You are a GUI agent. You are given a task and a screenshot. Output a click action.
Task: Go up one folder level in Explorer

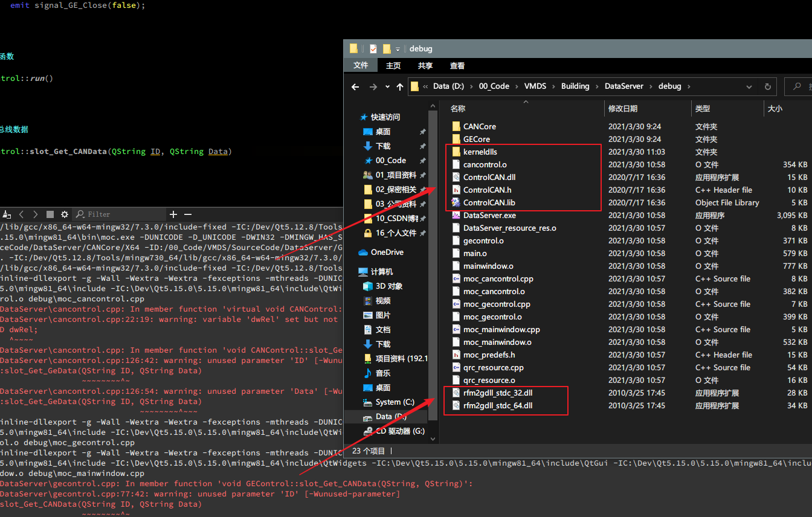pyautogui.click(x=400, y=86)
